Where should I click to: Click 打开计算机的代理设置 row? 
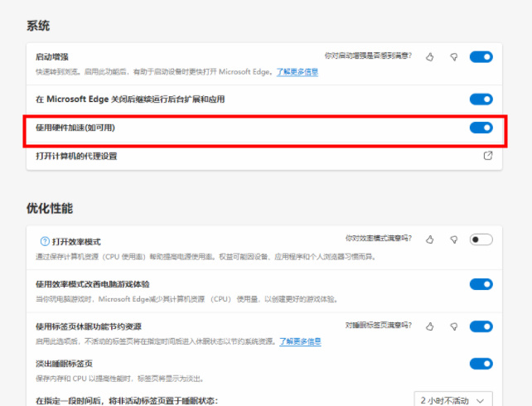pyautogui.click(x=264, y=156)
